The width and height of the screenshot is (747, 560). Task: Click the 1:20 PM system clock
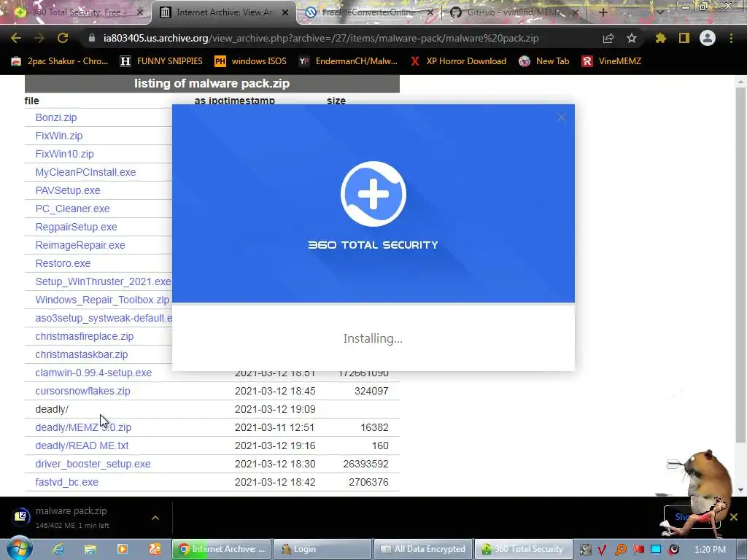click(710, 550)
